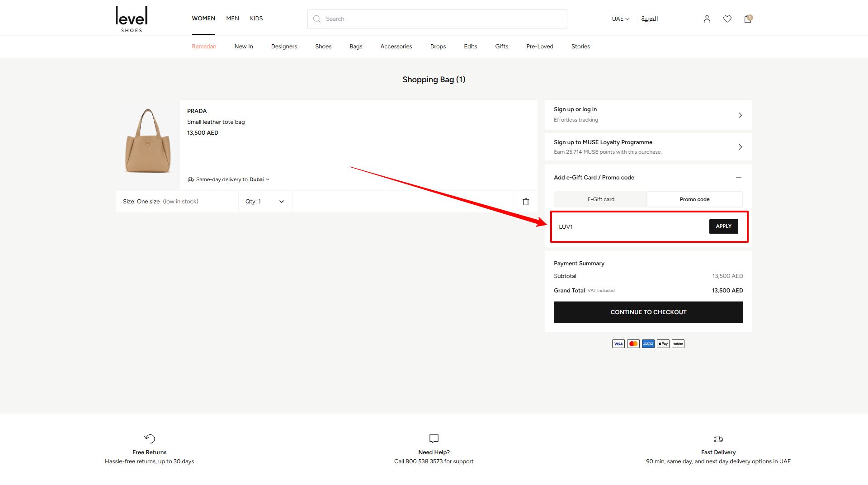Open the Drops menu

point(438,47)
